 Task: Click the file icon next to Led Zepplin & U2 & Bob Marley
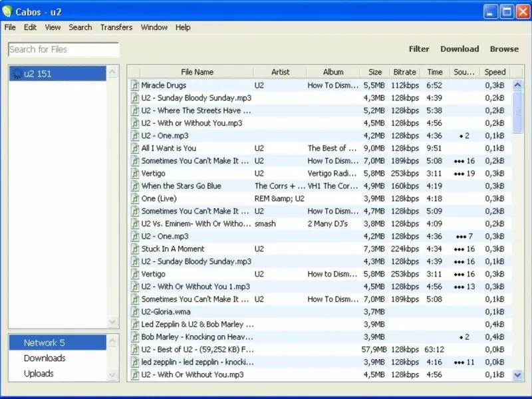(x=135, y=324)
